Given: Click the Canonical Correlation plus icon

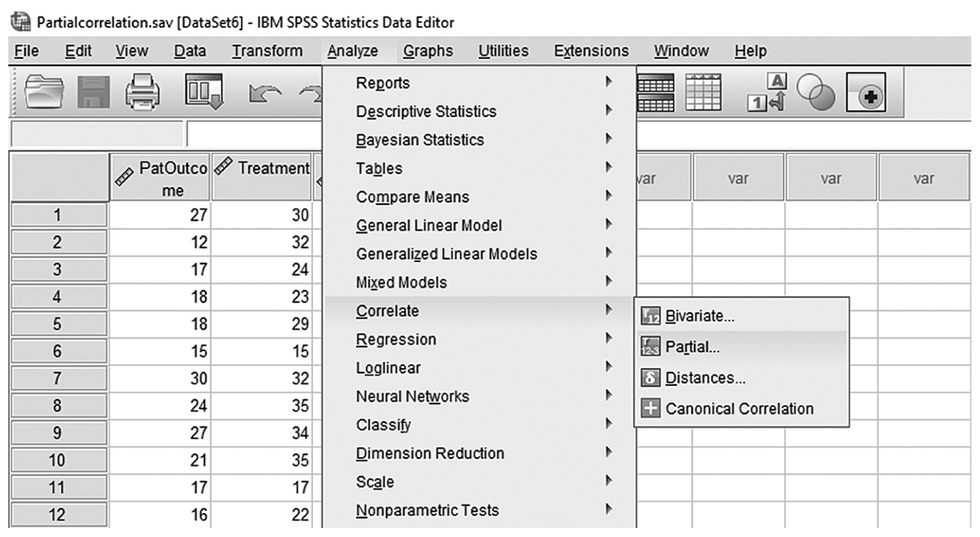Looking at the screenshot, I should pos(650,409).
